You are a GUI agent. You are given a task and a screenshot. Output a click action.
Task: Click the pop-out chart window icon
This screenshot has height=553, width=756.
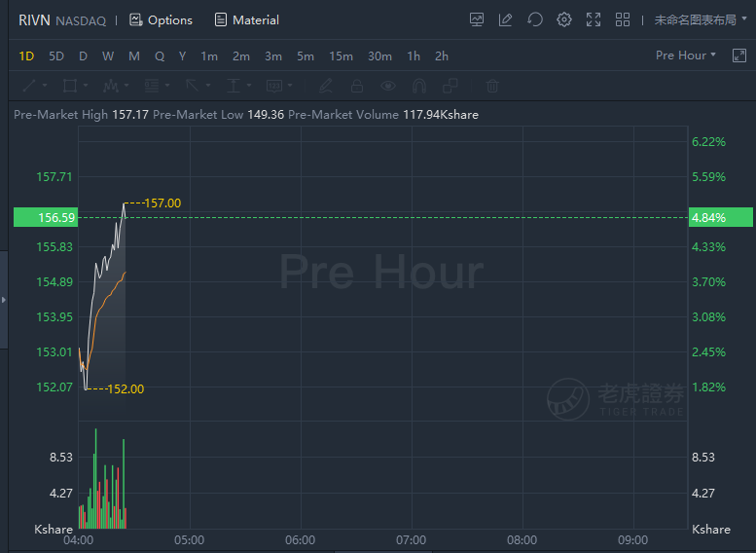click(x=739, y=55)
